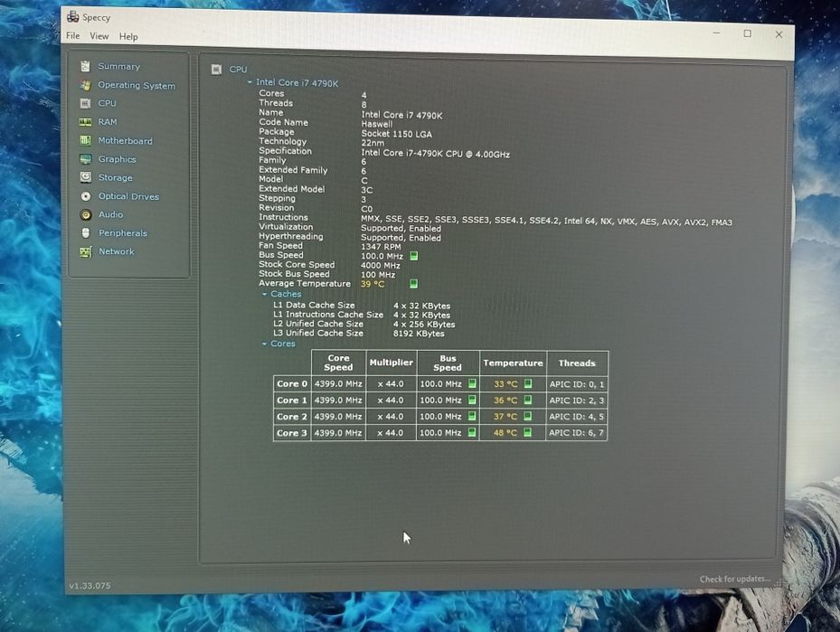
Task: Click the Audio speaker icon in sidebar
Action: point(86,214)
